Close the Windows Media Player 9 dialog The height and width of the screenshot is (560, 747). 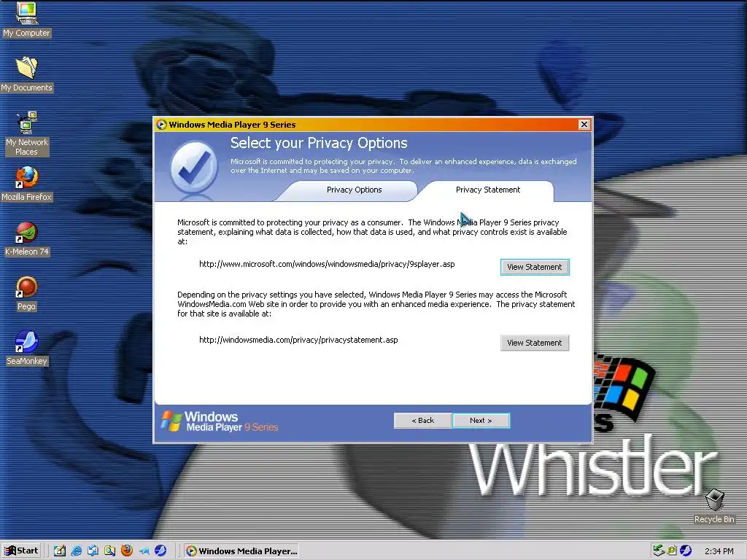pyautogui.click(x=584, y=124)
